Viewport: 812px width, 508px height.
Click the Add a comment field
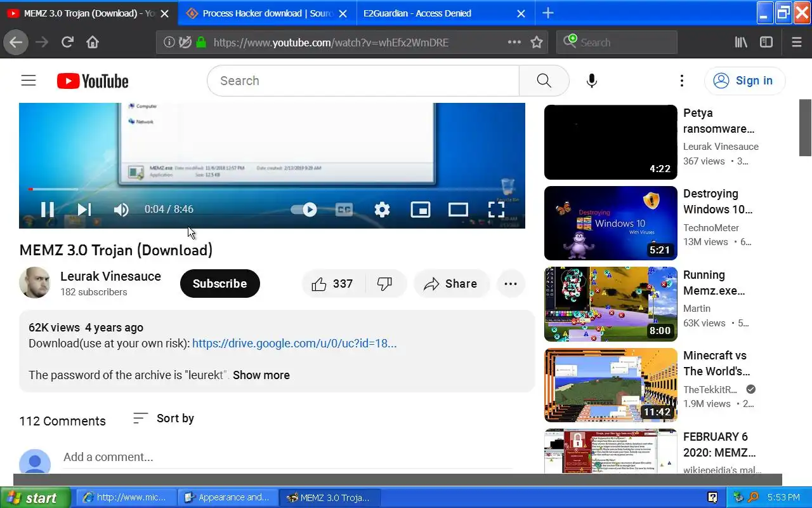[x=287, y=457]
